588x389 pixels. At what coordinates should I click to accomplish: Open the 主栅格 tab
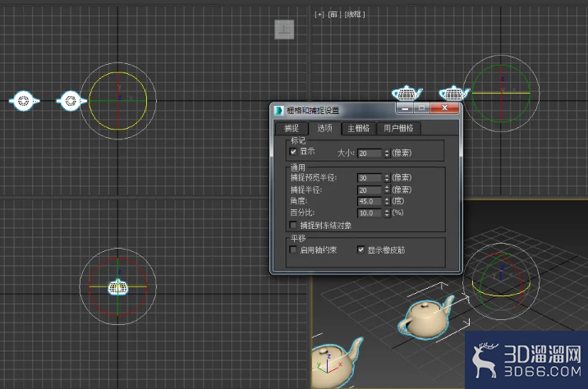359,129
